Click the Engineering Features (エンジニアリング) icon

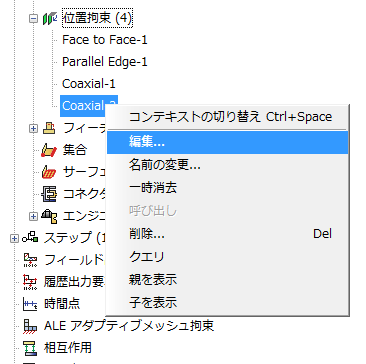point(49,216)
